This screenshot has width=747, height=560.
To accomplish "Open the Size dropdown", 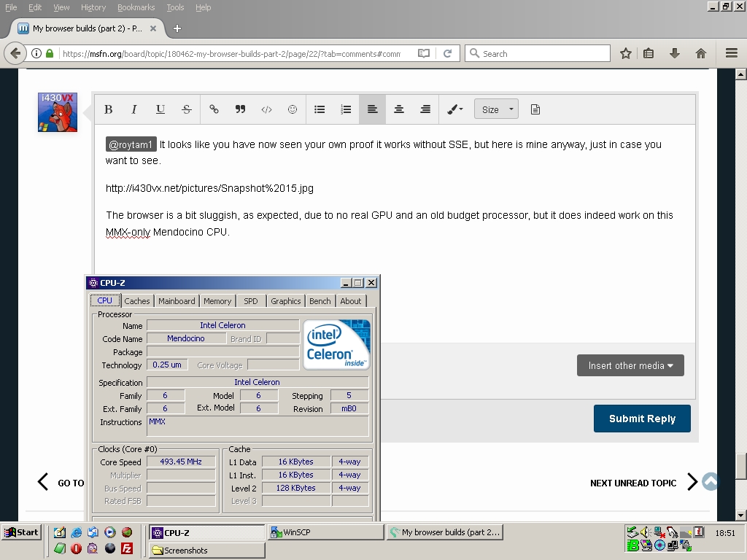I will [496, 109].
